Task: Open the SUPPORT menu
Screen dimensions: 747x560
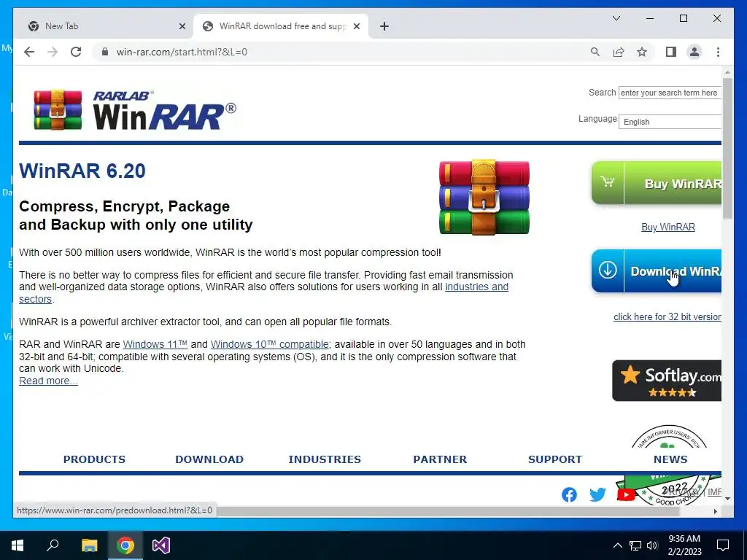Action: 555,459
